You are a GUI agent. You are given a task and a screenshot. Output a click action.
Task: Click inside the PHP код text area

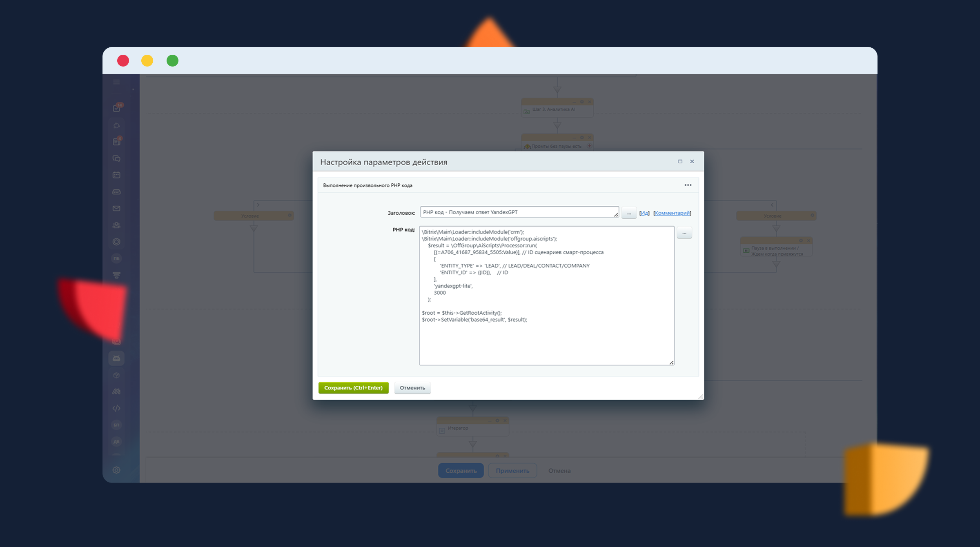546,339
